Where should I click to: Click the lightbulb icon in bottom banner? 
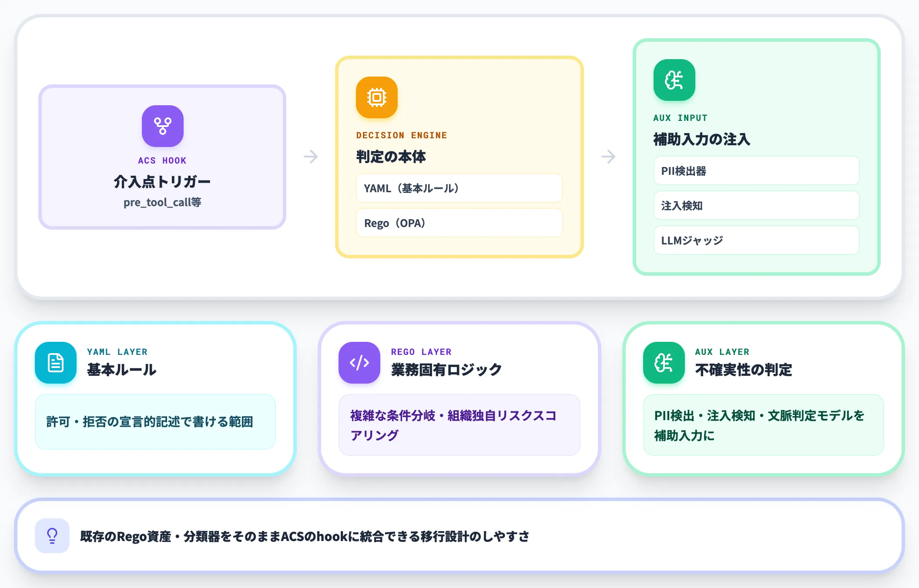coord(52,536)
